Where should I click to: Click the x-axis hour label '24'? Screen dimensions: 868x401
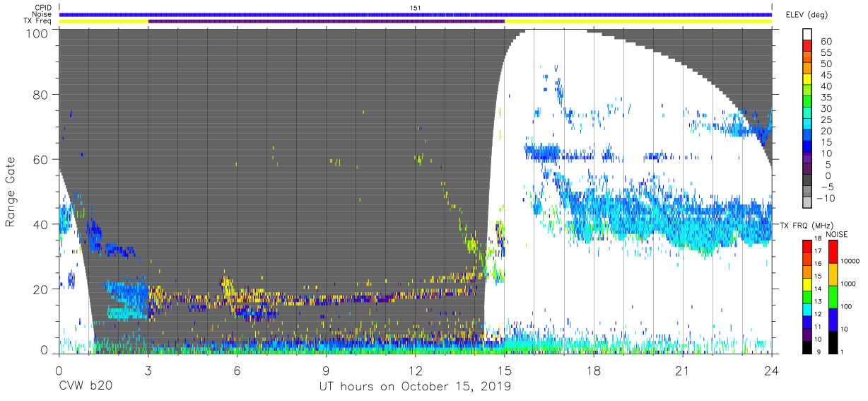coord(772,371)
